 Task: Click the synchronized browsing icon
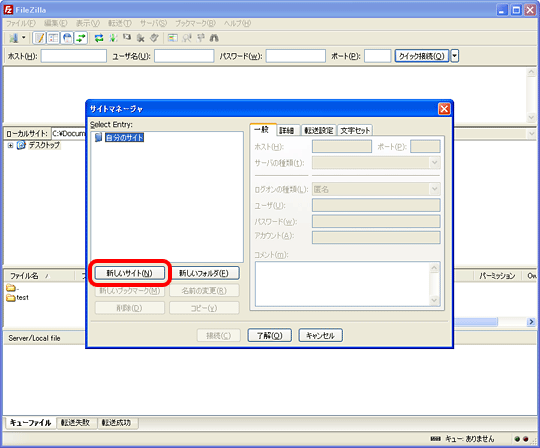coord(201,38)
